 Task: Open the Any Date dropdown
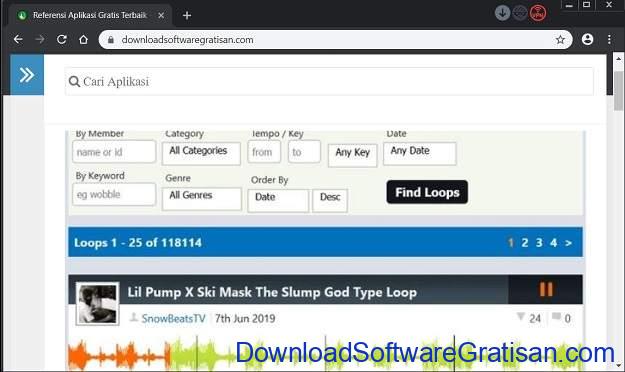tap(419, 153)
